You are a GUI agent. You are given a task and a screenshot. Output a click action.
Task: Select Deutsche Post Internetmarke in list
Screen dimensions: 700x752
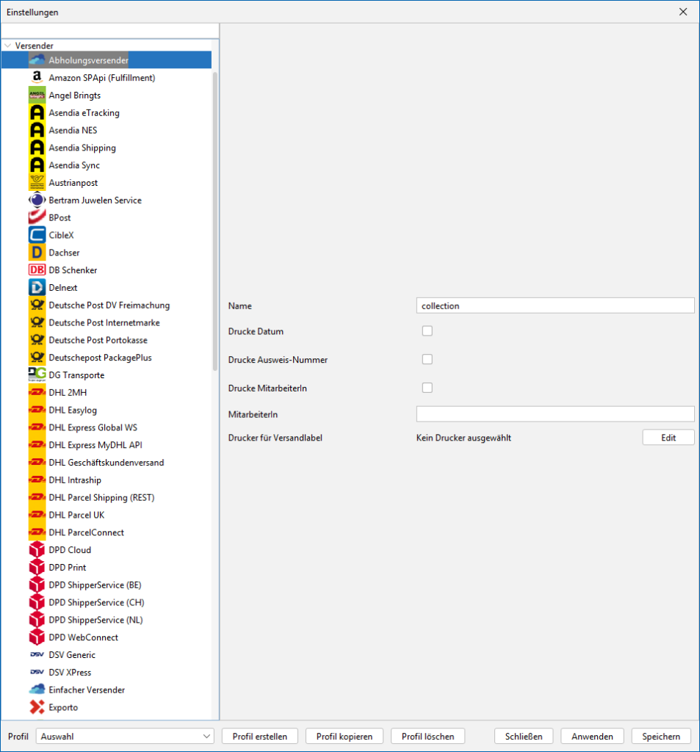click(104, 322)
